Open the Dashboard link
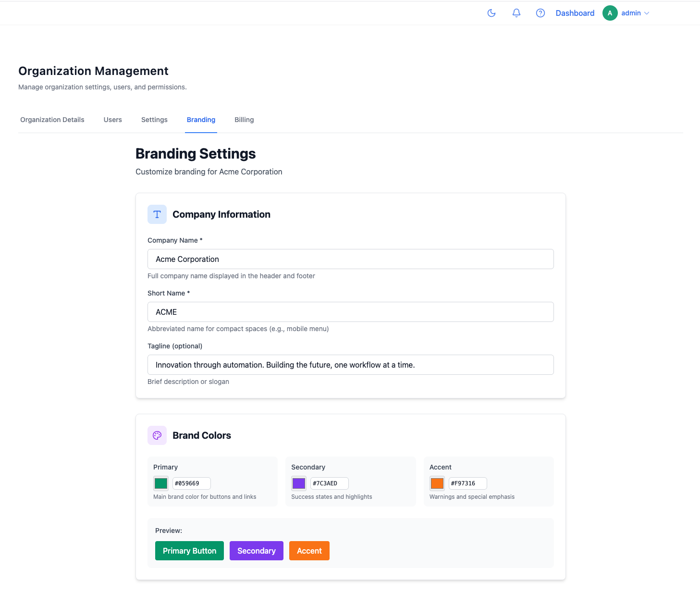Image resolution: width=700 pixels, height=593 pixels. [575, 13]
